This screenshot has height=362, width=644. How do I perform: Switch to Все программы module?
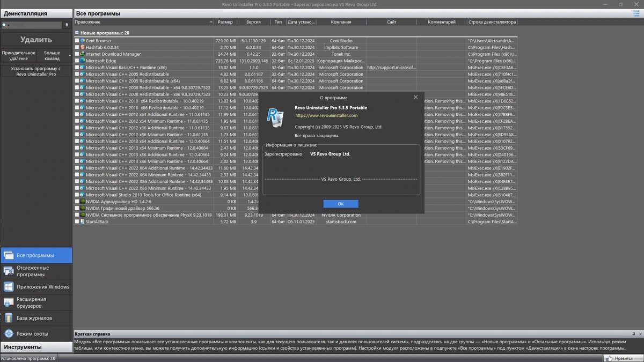pyautogui.click(x=36, y=255)
